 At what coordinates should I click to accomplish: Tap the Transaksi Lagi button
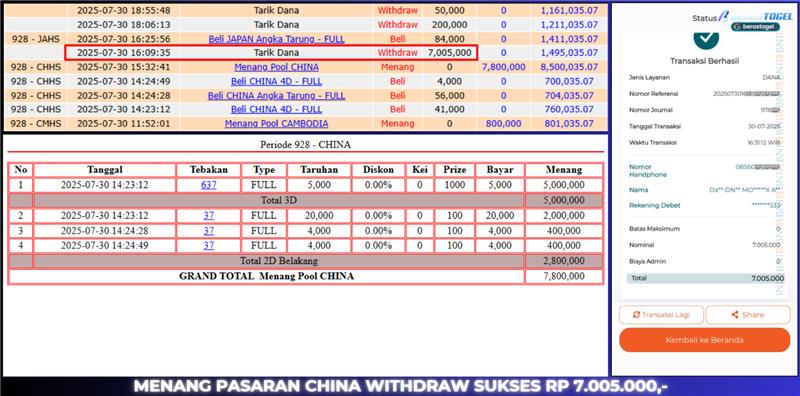[661, 315]
